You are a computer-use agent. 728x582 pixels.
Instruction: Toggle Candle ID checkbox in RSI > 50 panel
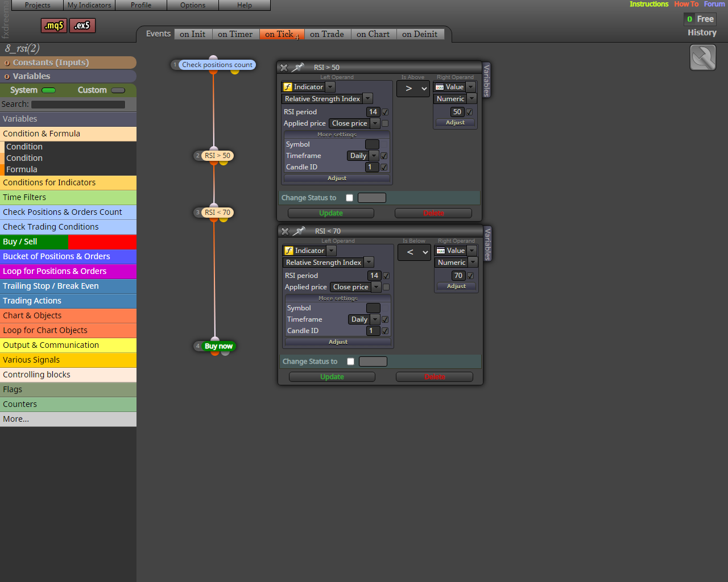[384, 167]
